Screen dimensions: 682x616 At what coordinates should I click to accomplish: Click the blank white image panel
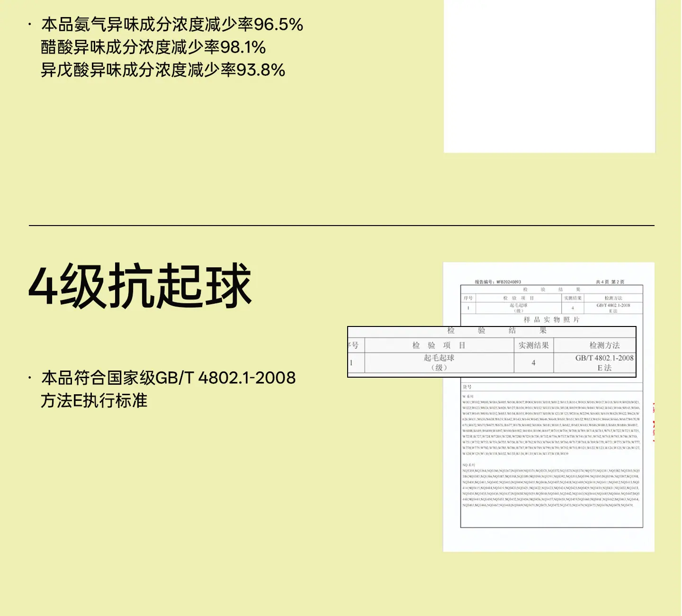click(x=549, y=76)
